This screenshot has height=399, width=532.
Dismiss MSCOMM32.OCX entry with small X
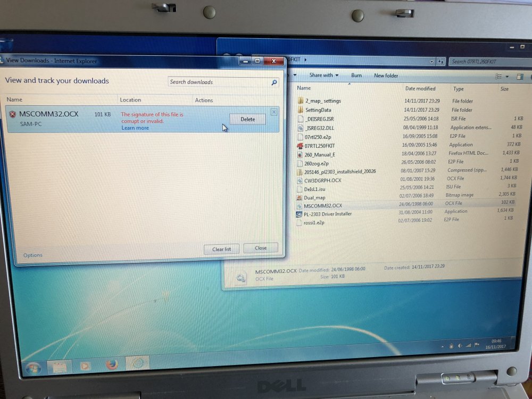pyautogui.click(x=274, y=111)
